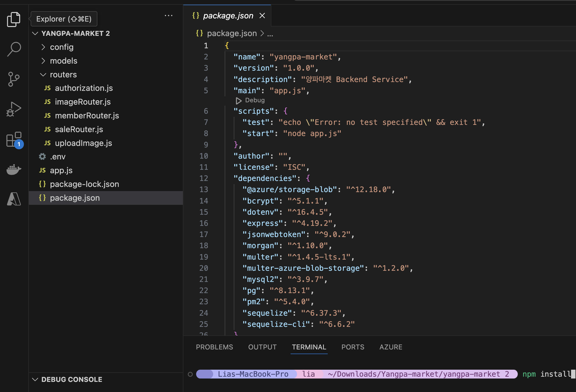Open the Explorer view in activity bar
Image resolution: width=576 pixels, height=392 pixels.
(x=14, y=19)
